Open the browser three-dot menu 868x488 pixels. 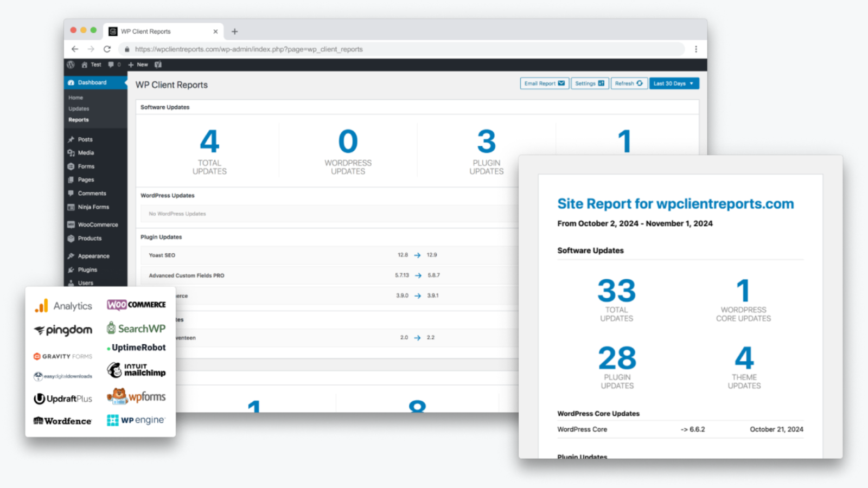696,49
